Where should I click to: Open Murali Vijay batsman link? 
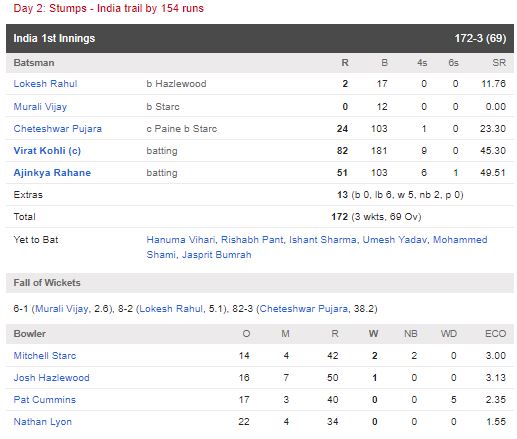tap(40, 107)
